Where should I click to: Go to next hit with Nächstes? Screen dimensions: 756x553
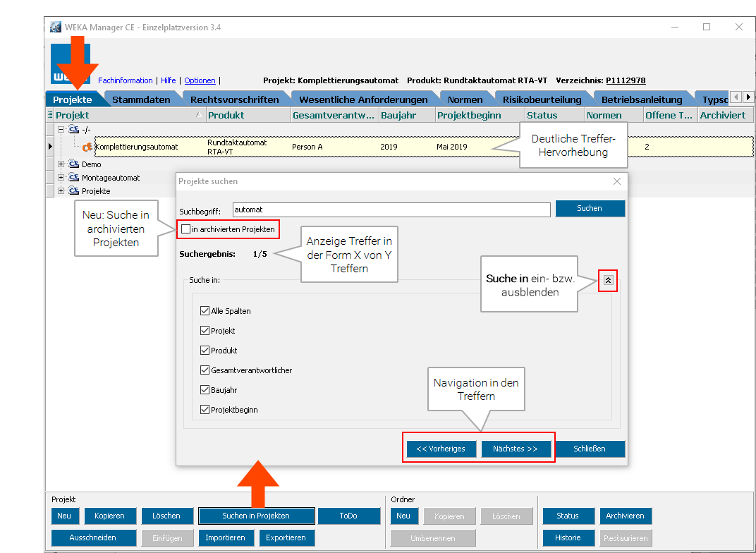click(516, 449)
